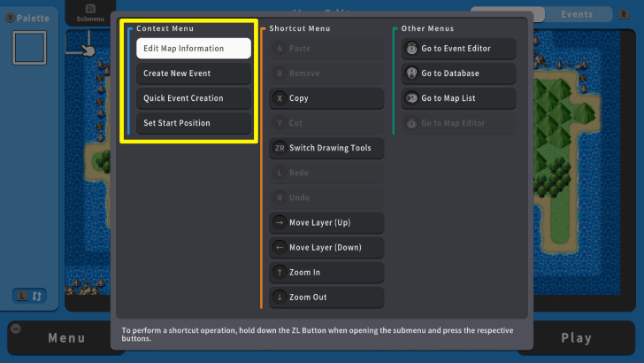Click the Paste shortcut entry
Screen dimensions: 644x363
[326, 49]
